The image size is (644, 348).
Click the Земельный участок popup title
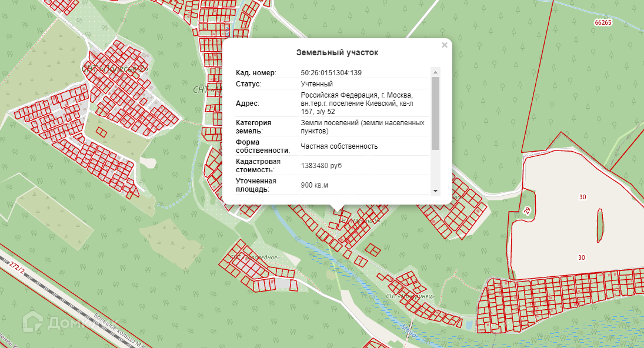337,52
